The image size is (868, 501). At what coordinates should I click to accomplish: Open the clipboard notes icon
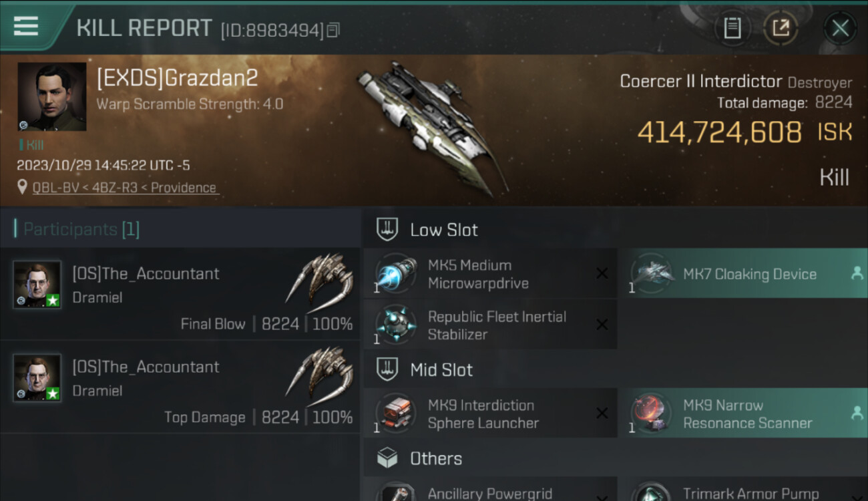coord(732,28)
